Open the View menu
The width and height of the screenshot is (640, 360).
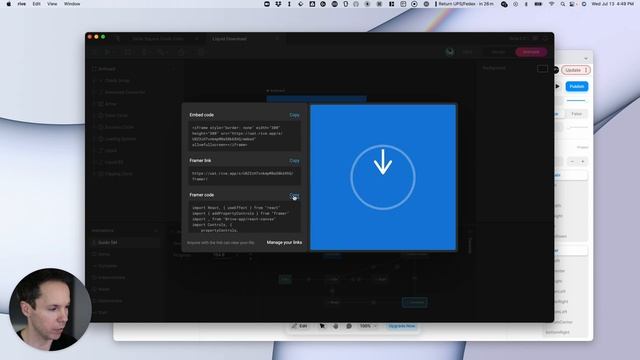[x=52, y=4]
